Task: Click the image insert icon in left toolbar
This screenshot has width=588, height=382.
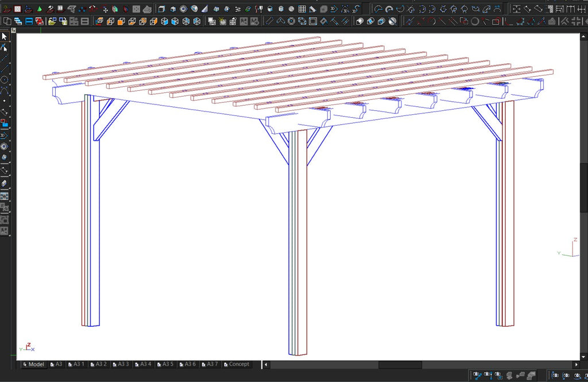Action: 4,196
